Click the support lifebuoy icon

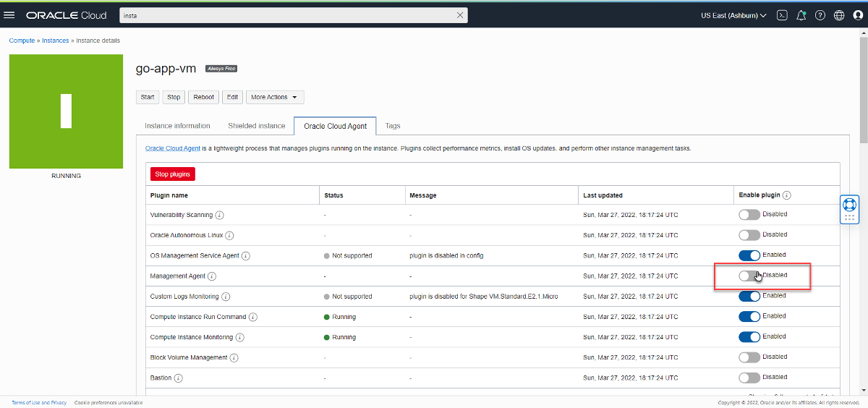click(849, 205)
